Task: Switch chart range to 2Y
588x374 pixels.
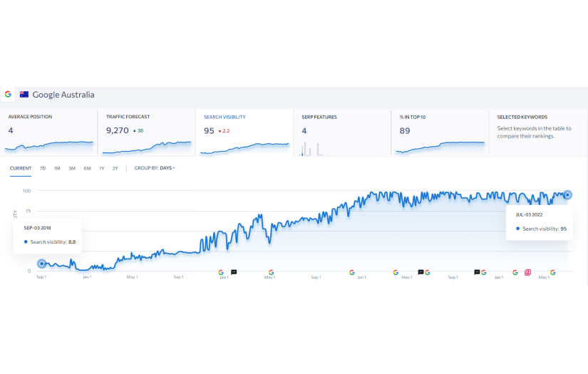Action: [115, 168]
